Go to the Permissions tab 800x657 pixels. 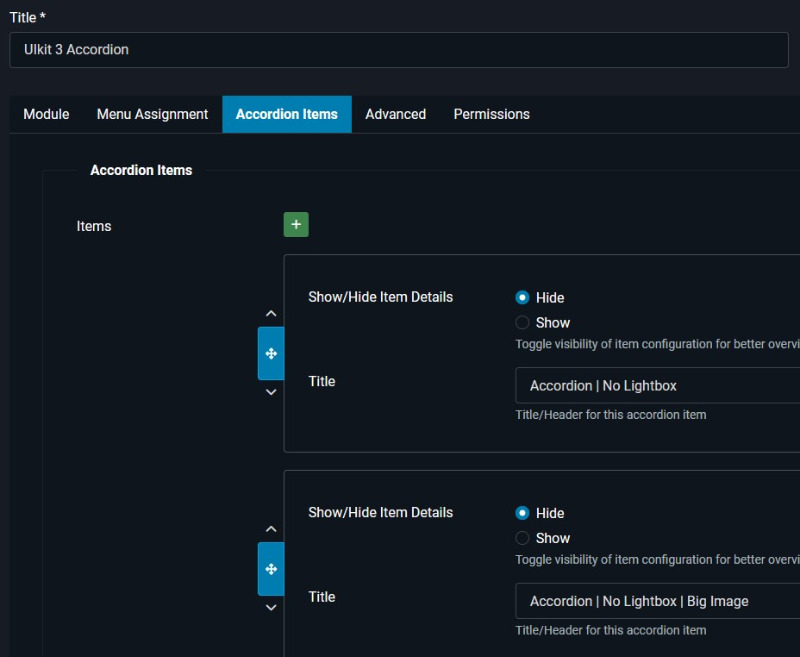click(x=491, y=114)
